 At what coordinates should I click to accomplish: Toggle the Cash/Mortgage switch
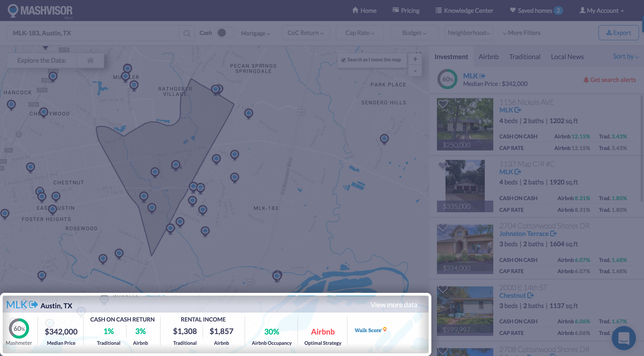pyautogui.click(x=225, y=33)
